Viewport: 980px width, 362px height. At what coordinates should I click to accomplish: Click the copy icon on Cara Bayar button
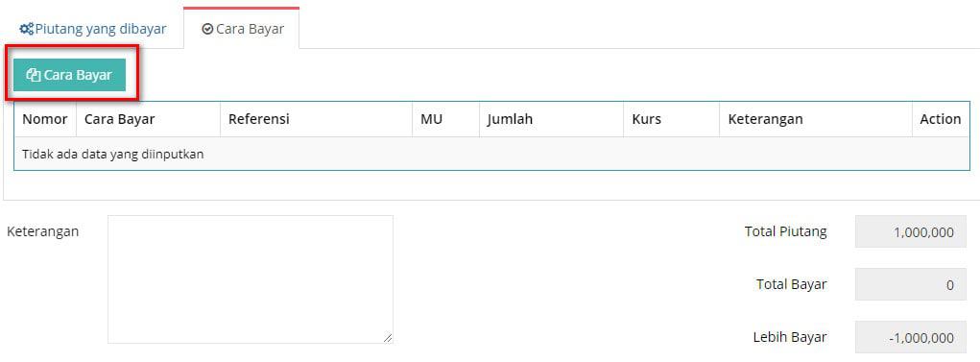pos(34,75)
